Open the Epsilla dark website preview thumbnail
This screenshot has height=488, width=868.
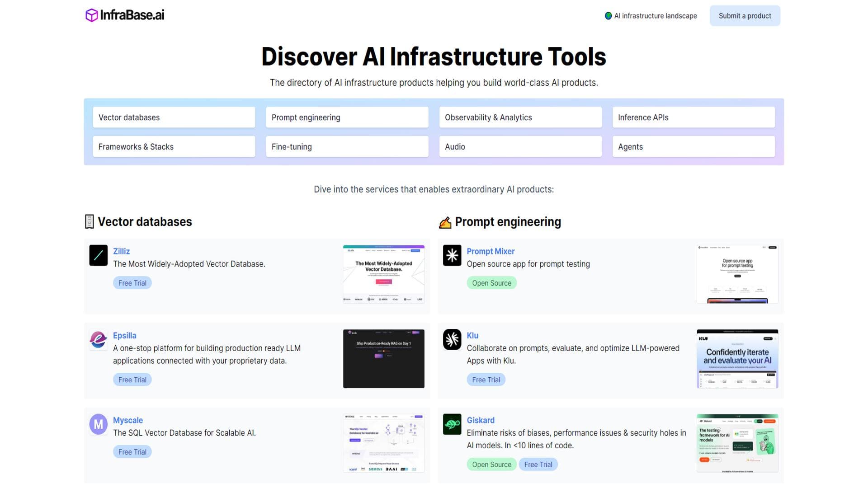384,359
